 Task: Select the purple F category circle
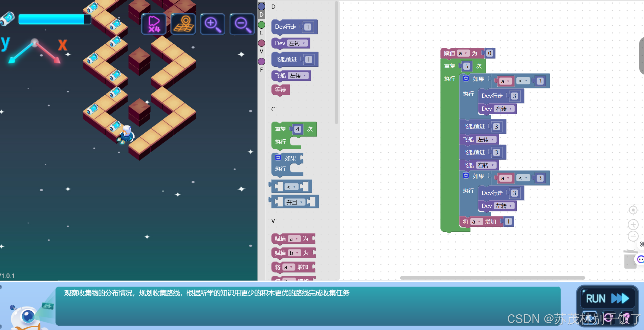click(262, 62)
